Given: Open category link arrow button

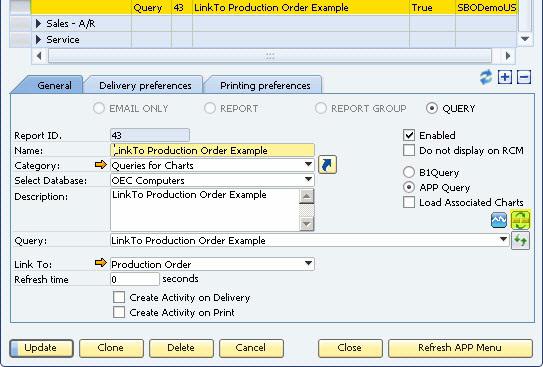Looking at the screenshot, I should pos(327,164).
